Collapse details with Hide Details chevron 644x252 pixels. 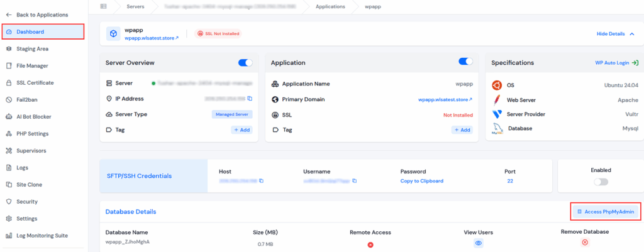631,34
